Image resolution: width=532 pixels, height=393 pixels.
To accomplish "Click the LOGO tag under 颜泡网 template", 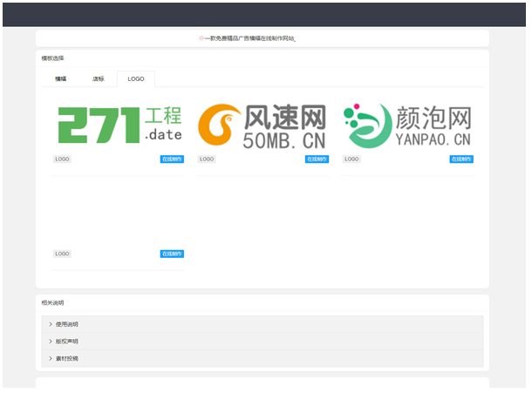I will (x=351, y=159).
